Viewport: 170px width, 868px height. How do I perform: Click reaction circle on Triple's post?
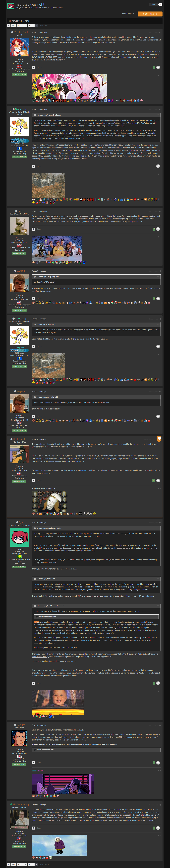pos(158,229)
